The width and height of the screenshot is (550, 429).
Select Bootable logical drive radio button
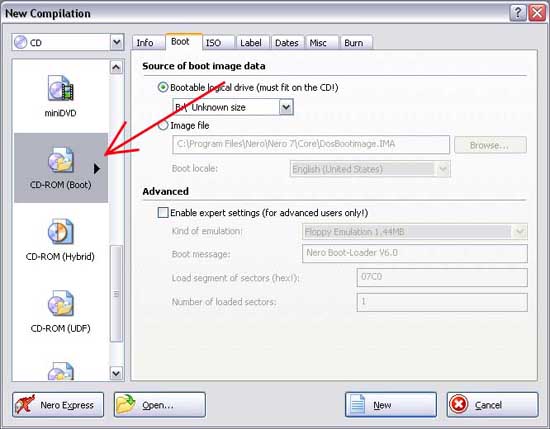163,87
